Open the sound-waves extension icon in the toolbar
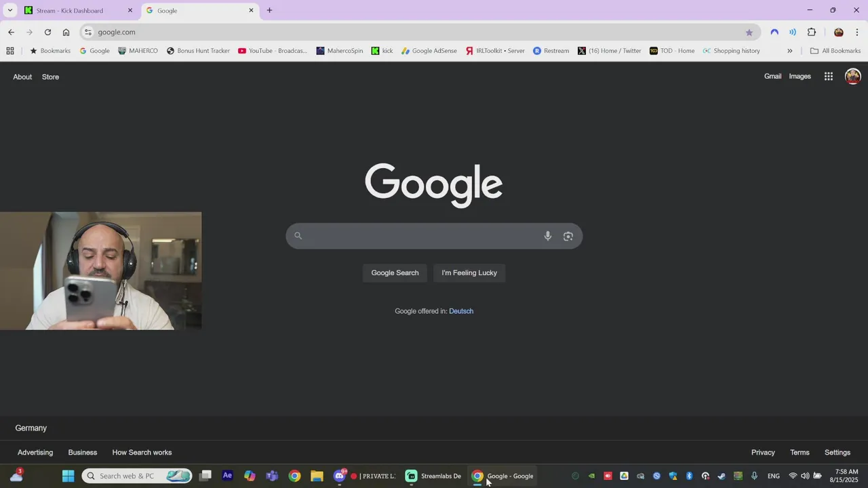 pos(793,32)
